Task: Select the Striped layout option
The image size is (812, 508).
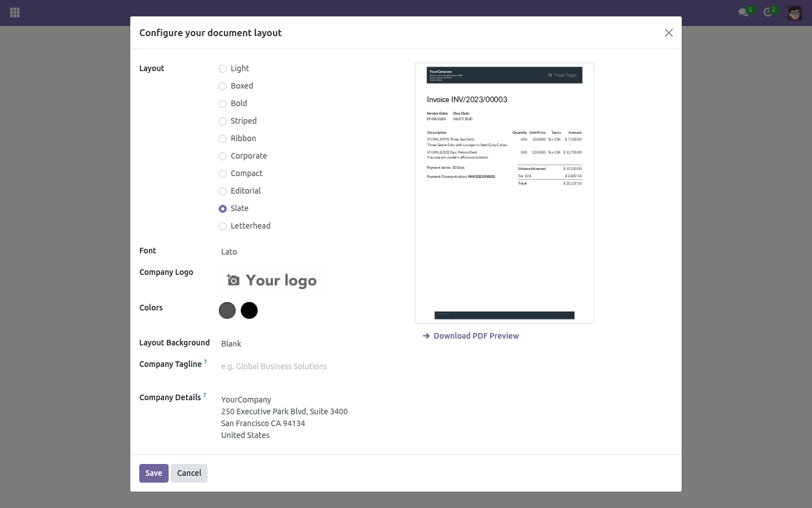Action: pos(223,121)
